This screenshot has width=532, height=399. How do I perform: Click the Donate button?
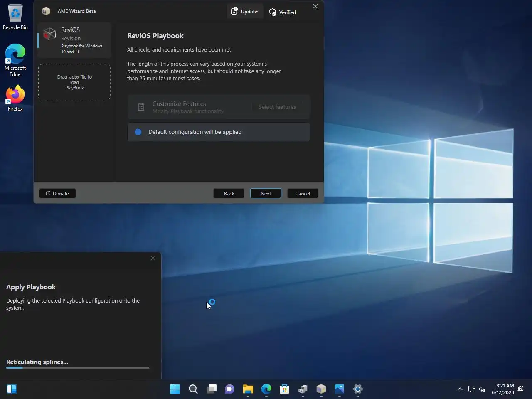coord(57,193)
